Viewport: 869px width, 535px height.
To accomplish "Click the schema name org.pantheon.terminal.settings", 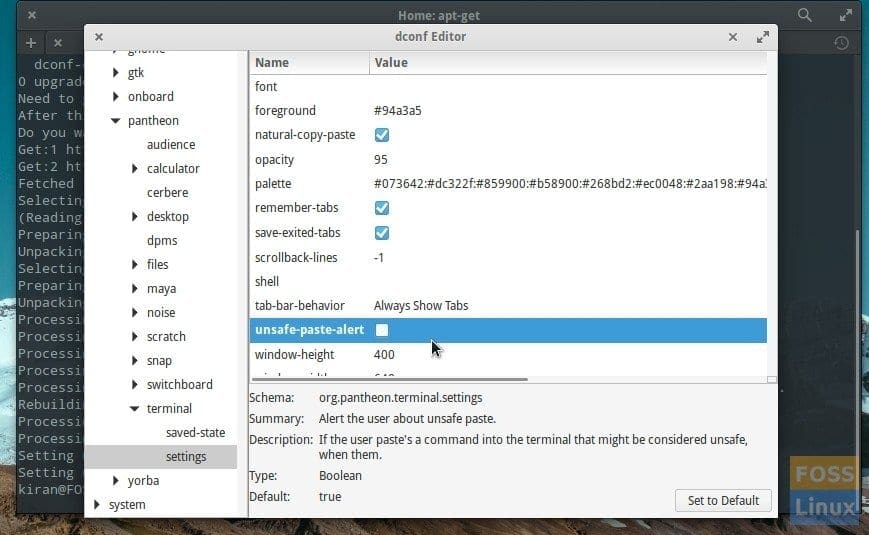I will tap(400, 398).
